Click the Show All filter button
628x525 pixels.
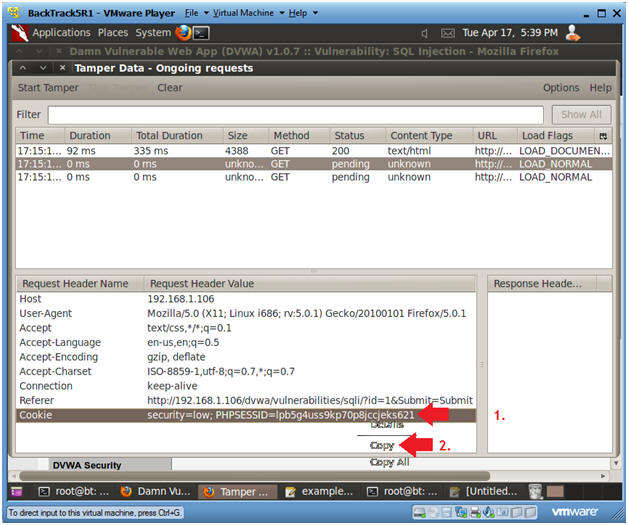[581, 115]
